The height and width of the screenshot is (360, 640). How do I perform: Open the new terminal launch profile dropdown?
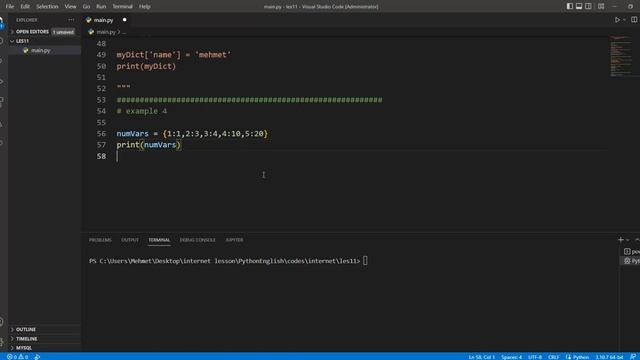pyautogui.click(x=628, y=240)
